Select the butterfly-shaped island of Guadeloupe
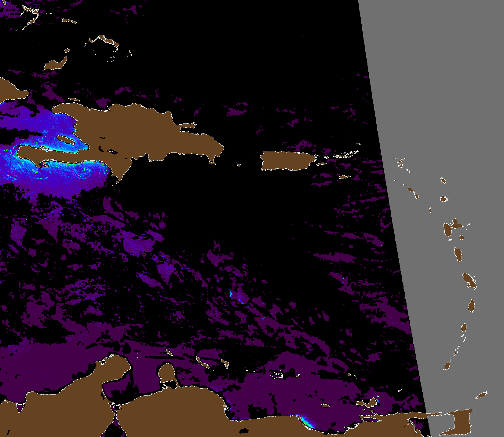Viewport: 504px width, 437px height. click(451, 228)
